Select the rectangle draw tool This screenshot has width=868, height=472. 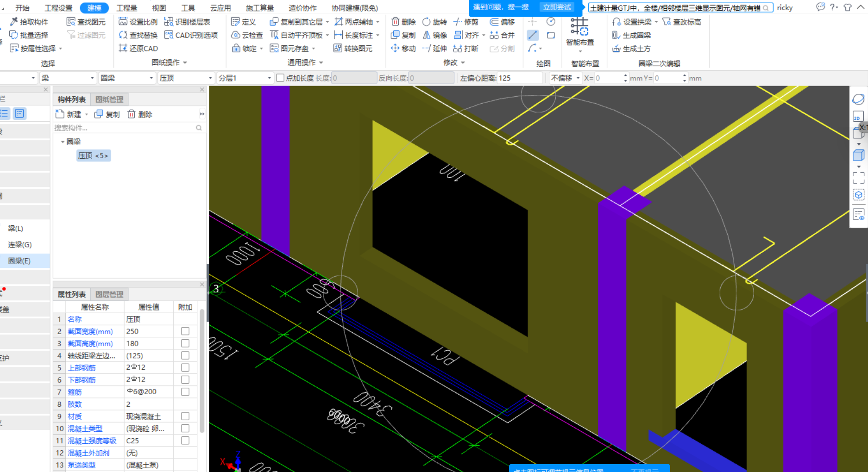(551, 35)
